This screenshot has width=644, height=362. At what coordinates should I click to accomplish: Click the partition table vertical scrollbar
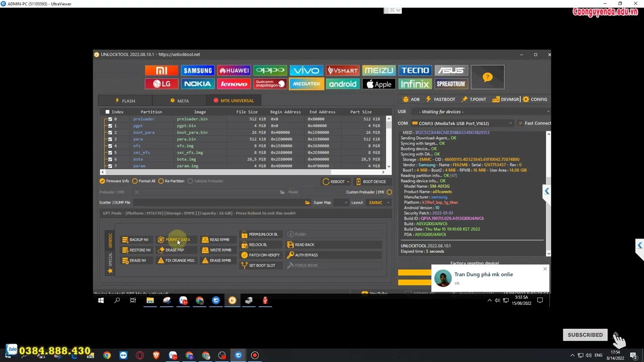(388, 142)
